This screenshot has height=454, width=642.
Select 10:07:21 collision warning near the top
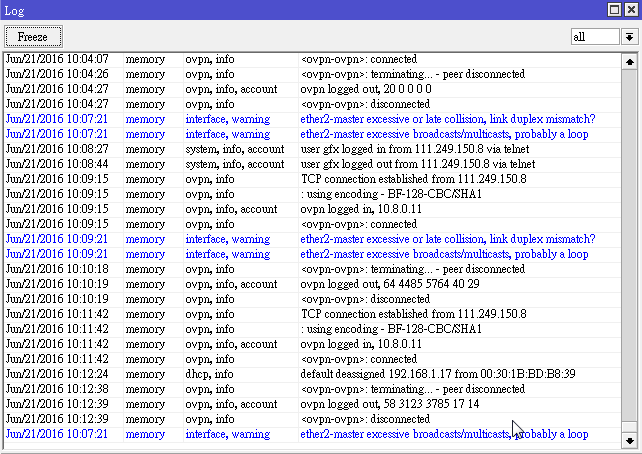click(x=313, y=119)
